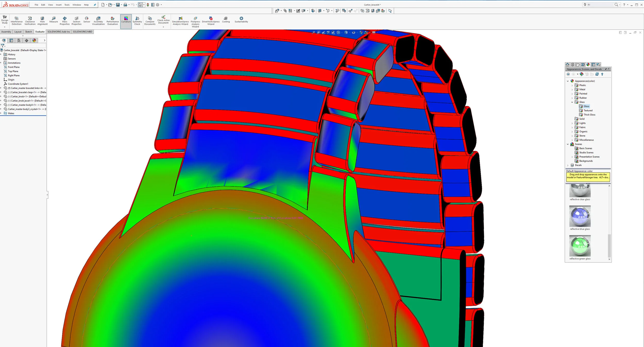Open the Sustainability tool
Viewport: 644px width, 347px height.
tap(241, 20)
